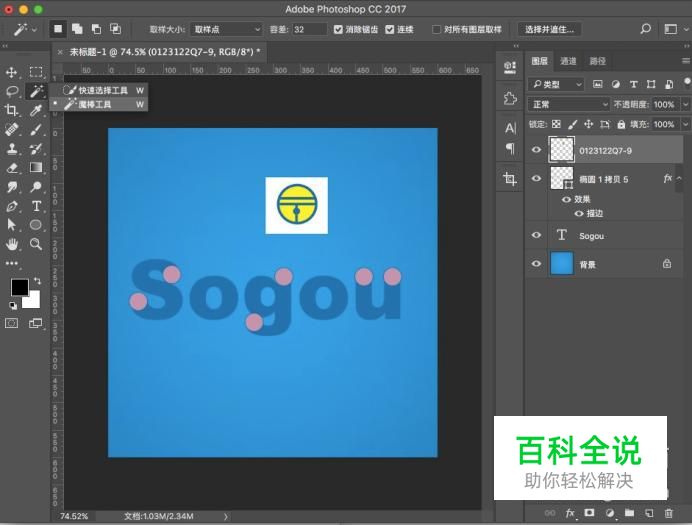Click the New selection mode icon

tap(58, 29)
